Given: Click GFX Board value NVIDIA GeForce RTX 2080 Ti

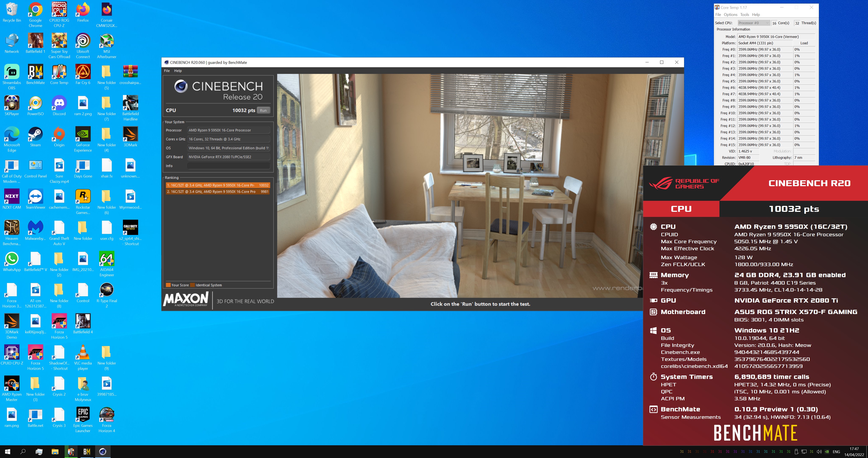Looking at the screenshot, I should [228, 157].
